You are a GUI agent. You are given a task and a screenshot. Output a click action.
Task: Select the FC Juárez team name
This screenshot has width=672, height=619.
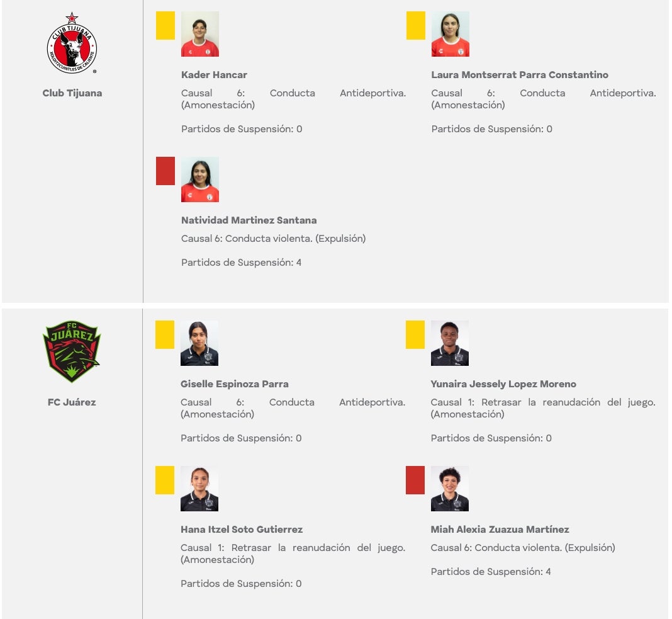point(72,402)
